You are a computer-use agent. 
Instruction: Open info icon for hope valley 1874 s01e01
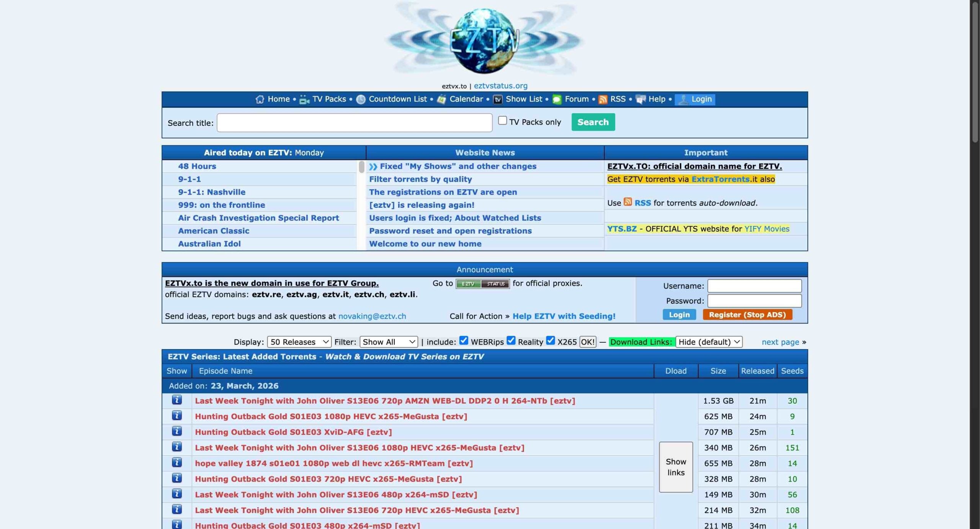click(x=176, y=462)
